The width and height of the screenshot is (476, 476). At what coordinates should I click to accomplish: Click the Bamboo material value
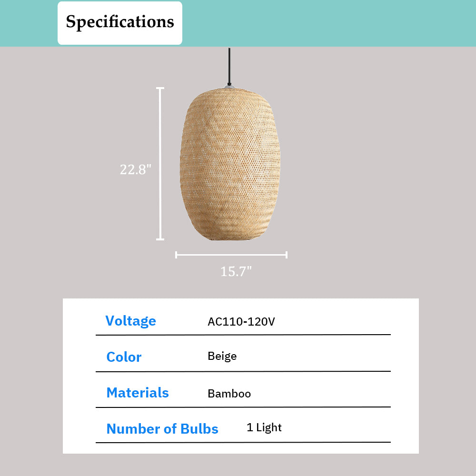[x=229, y=394]
